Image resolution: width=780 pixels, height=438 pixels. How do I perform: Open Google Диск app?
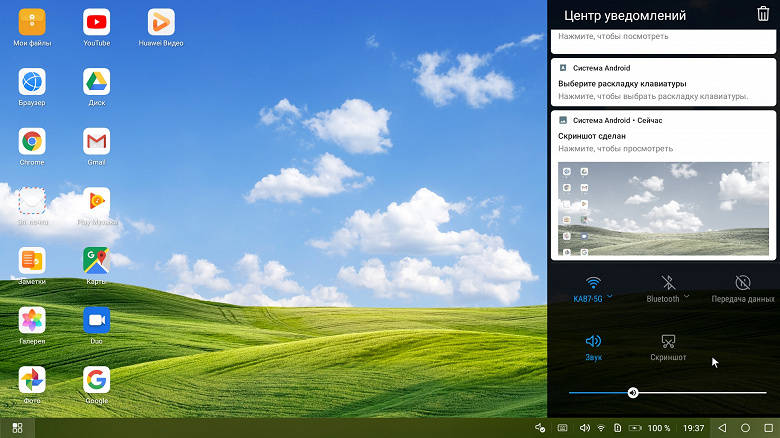point(97,82)
